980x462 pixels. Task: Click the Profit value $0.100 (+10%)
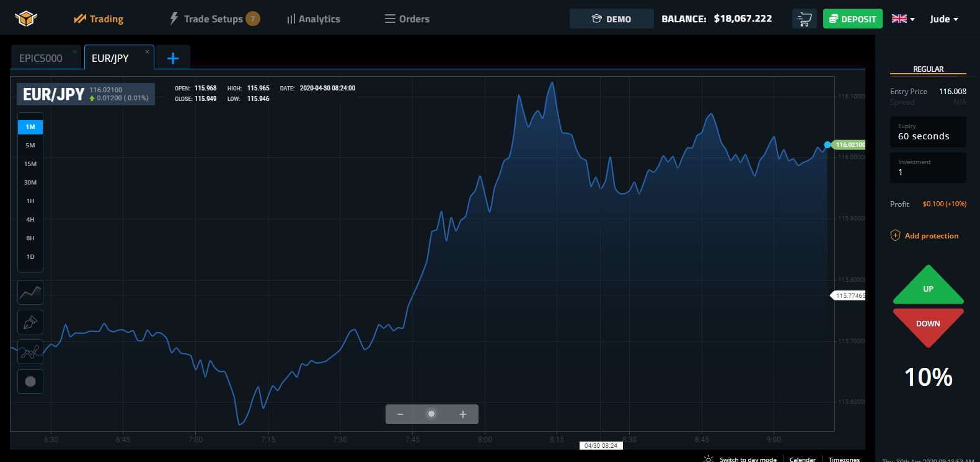pyautogui.click(x=944, y=204)
